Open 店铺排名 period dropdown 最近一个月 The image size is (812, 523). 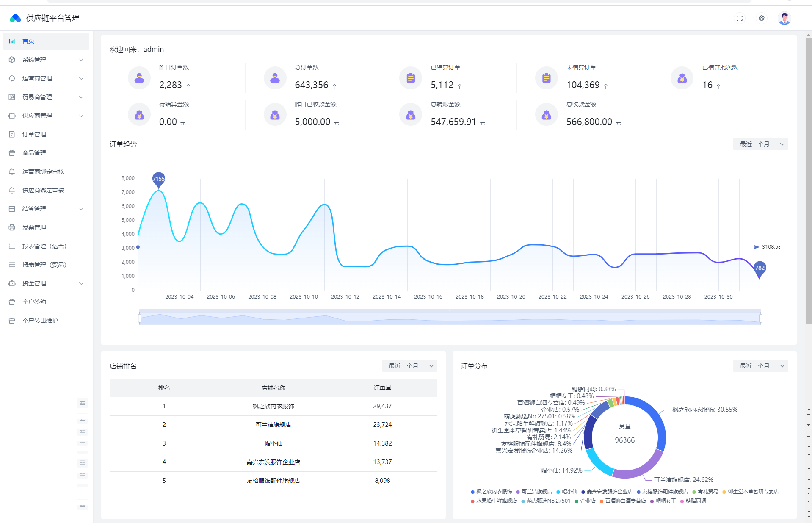(409, 366)
